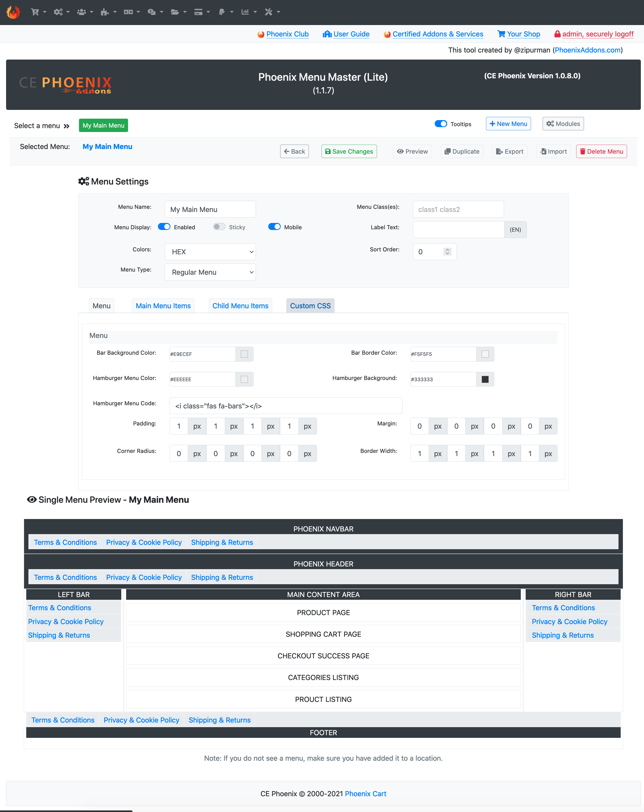Open the customers group icon menu

pos(85,12)
